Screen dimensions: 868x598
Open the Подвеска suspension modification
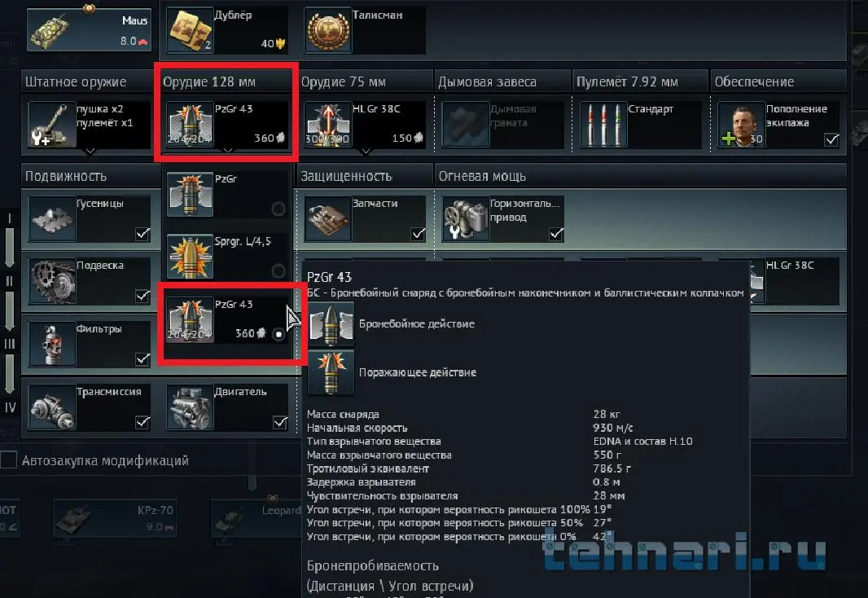pyautogui.click(x=89, y=281)
